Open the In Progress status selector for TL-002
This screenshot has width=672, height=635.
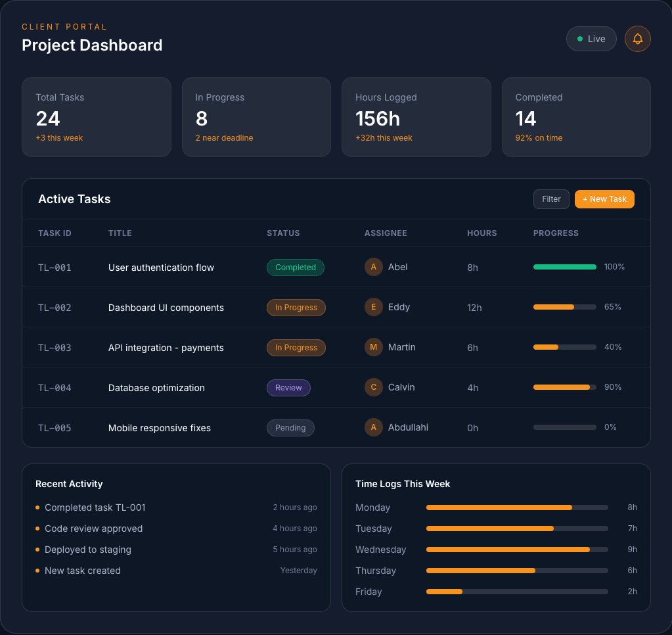[x=296, y=307]
